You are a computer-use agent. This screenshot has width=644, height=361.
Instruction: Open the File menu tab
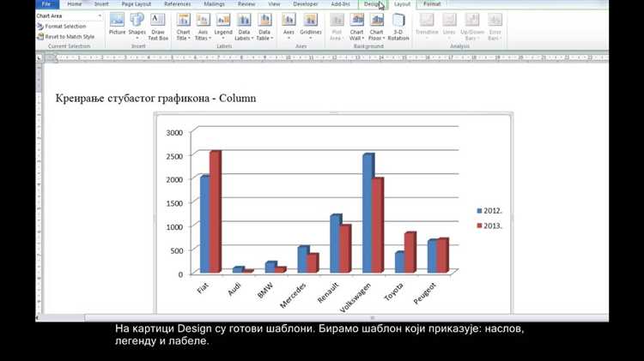coord(47,4)
